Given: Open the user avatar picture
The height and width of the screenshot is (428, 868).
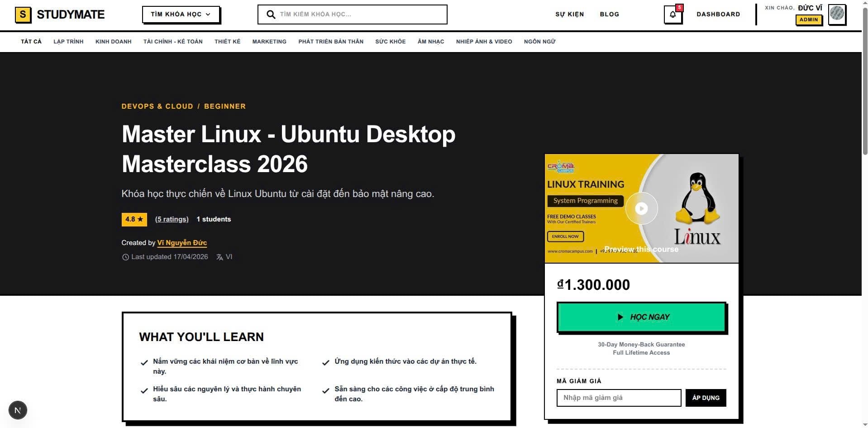Looking at the screenshot, I should [837, 14].
